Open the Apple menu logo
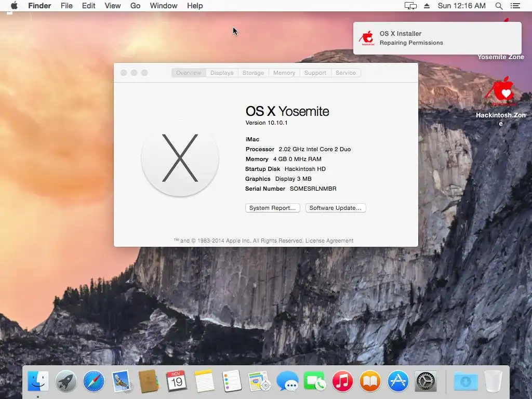The image size is (532, 399). [x=14, y=6]
